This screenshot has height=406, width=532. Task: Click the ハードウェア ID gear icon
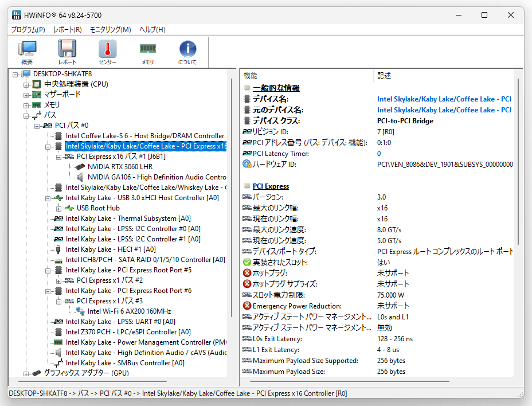tap(247, 165)
